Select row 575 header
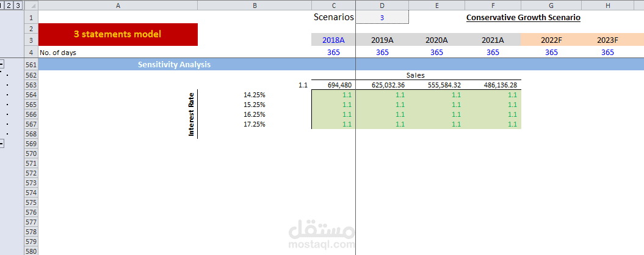The height and width of the screenshot is (255, 644). [x=31, y=202]
